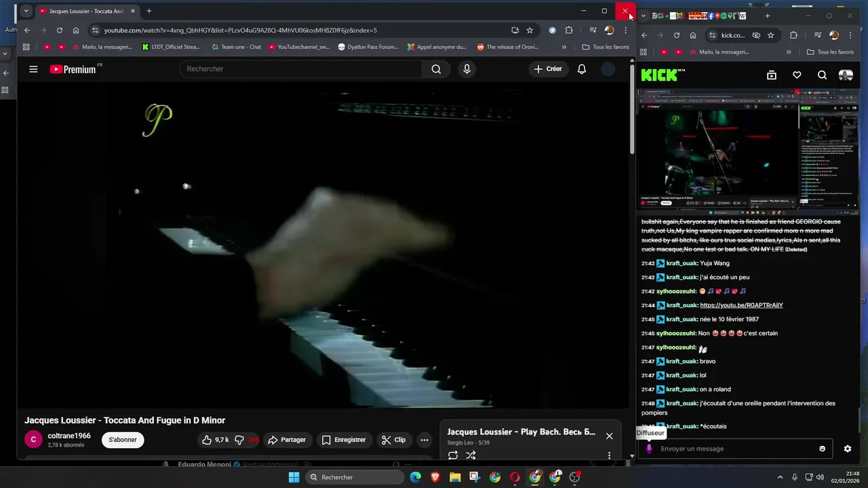Open emoji picker in Kick chat

tap(823, 449)
